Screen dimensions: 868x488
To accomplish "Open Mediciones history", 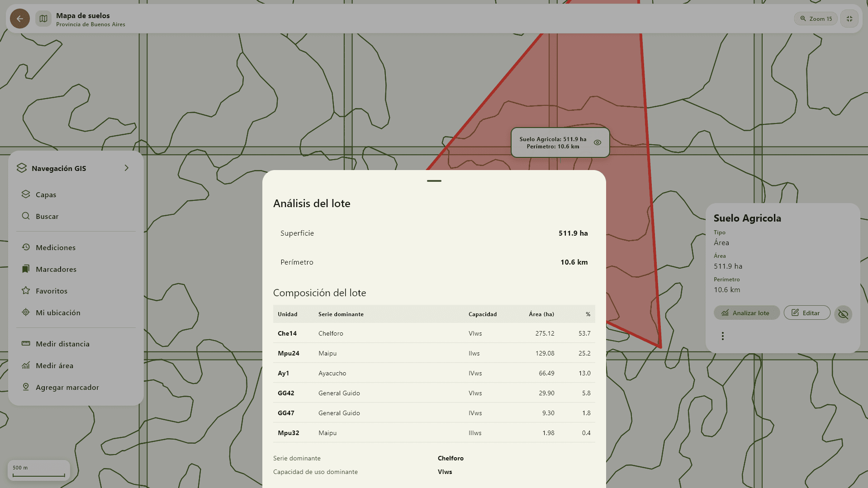I will (76, 247).
